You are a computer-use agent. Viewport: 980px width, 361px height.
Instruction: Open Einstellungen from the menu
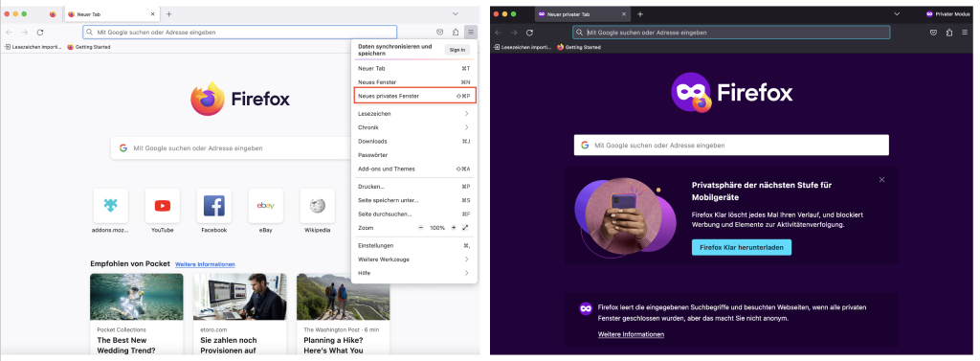coord(414,245)
